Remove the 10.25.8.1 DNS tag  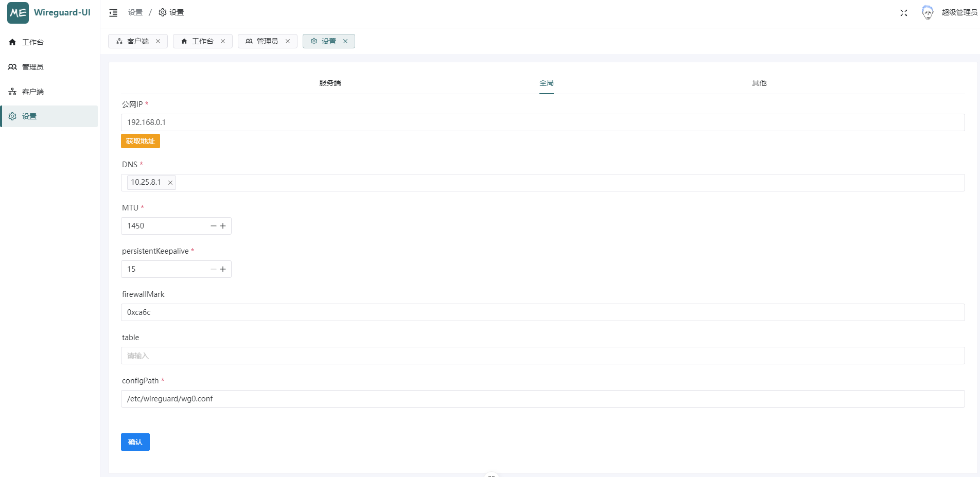tap(170, 183)
